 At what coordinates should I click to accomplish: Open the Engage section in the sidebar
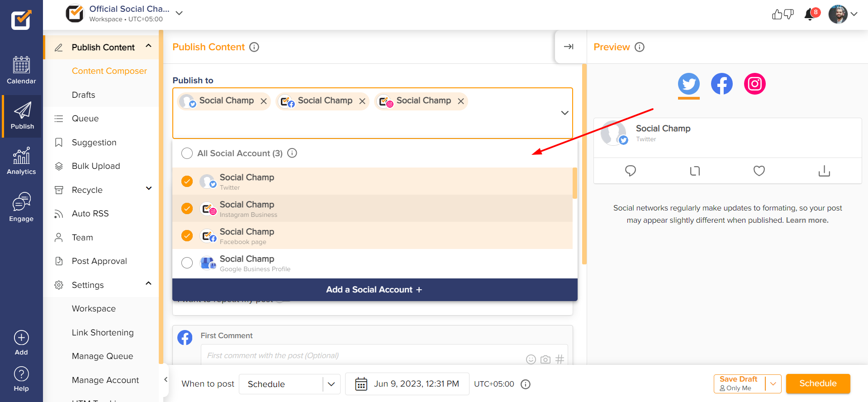pos(21,207)
